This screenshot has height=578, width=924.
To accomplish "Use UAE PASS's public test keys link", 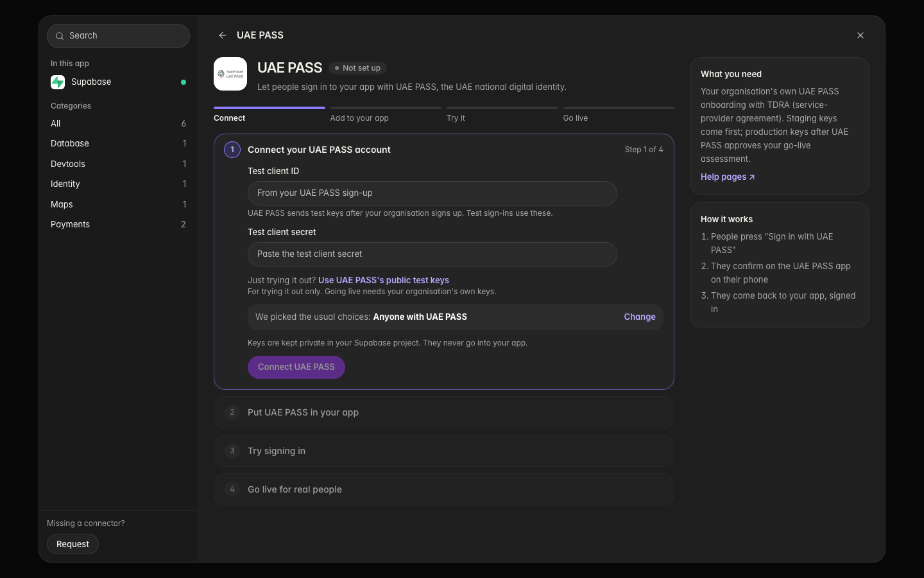I will (x=384, y=280).
